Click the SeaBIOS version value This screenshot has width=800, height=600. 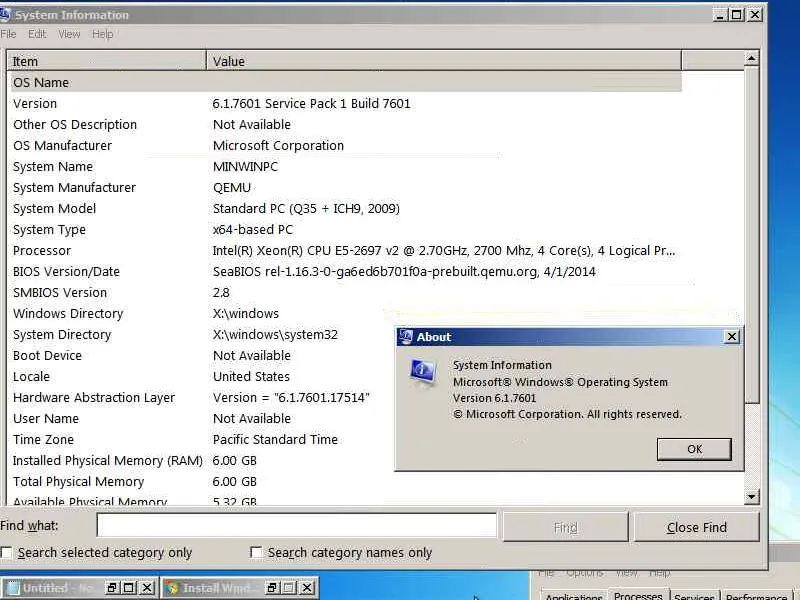[404, 271]
